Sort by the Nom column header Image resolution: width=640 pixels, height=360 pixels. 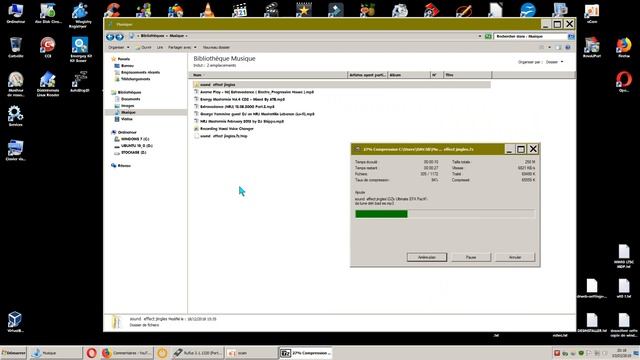(x=269, y=75)
